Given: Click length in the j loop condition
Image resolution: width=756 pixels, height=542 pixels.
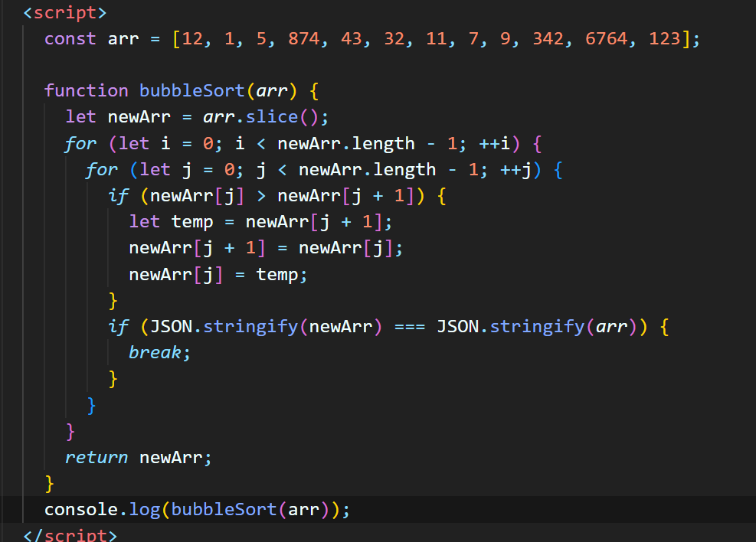Looking at the screenshot, I should [404, 170].
